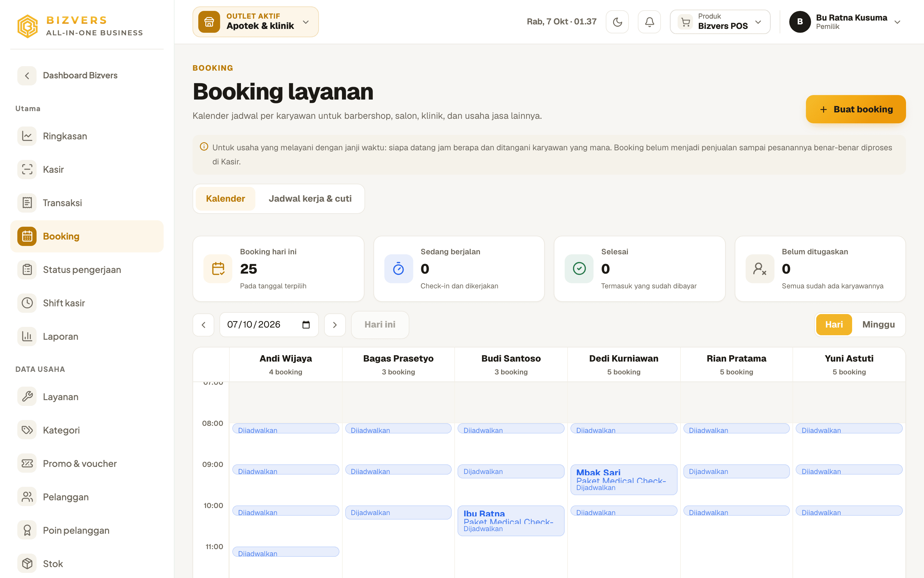Click the 07/10/2026 date field
Image resolution: width=924 pixels, height=578 pixels.
point(269,325)
